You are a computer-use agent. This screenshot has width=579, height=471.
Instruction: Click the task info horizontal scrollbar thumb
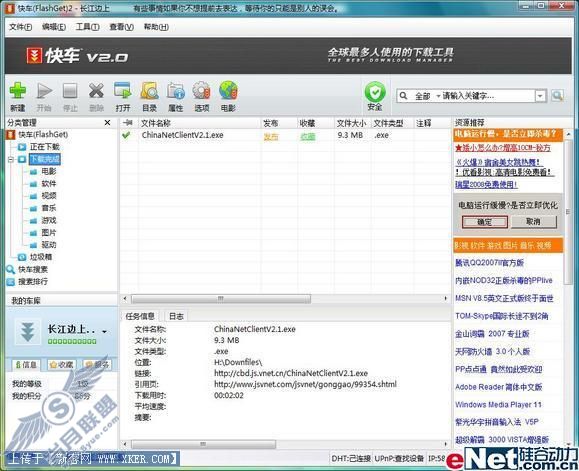203,444
